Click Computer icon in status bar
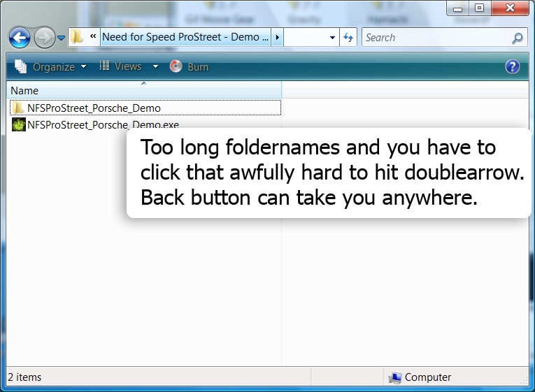The image size is (535, 392). 394,378
